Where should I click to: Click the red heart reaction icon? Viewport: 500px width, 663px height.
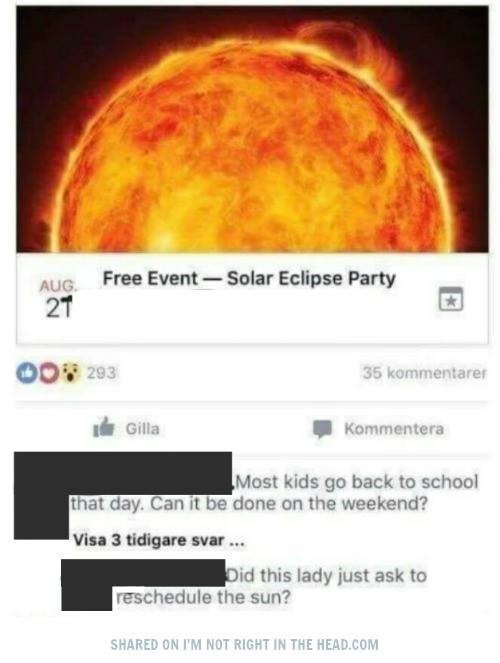coord(48,373)
